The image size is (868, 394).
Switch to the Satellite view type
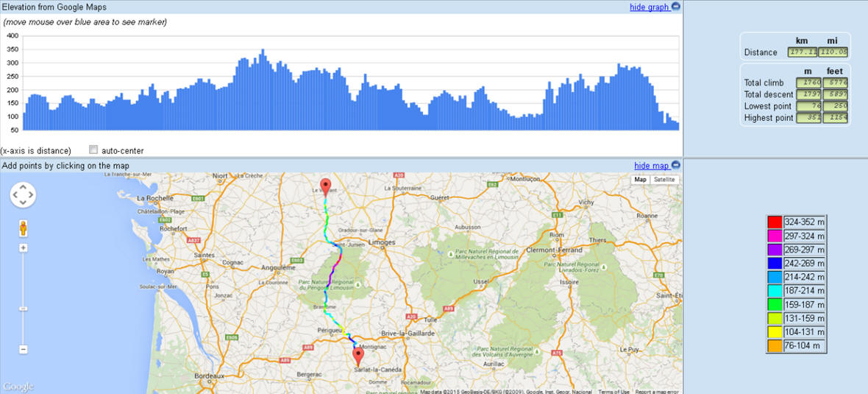[664, 180]
